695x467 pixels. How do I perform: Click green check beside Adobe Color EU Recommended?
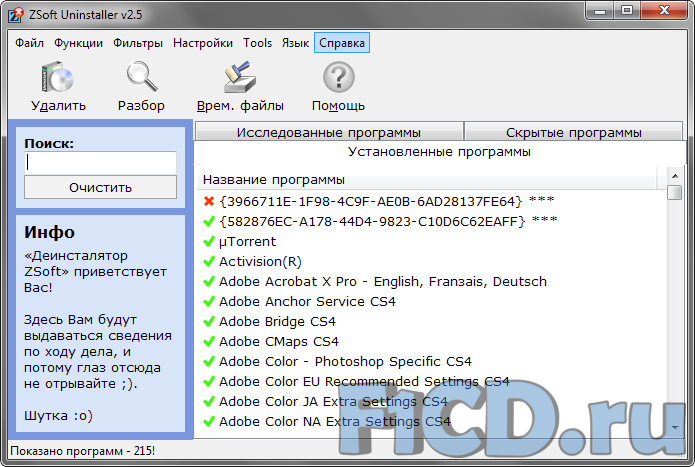[208, 381]
